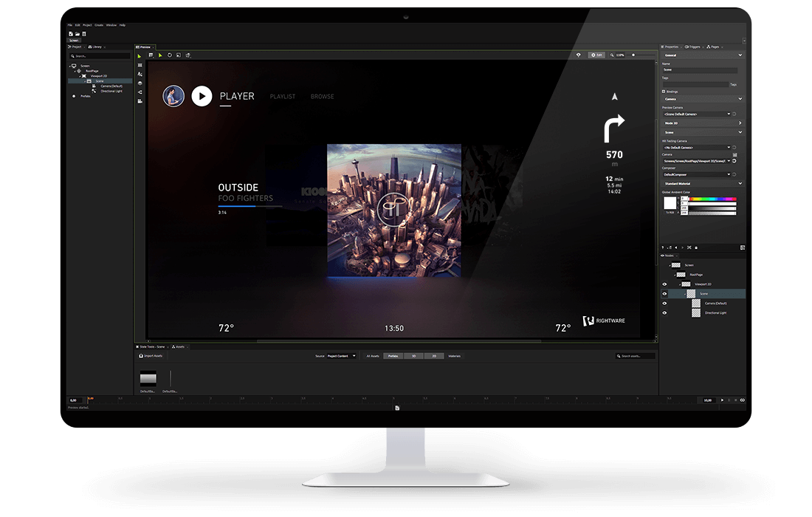Click the save icon above Camera path field
The height and width of the screenshot is (517, 812).
pyautogui.click(x=734, y=155)
